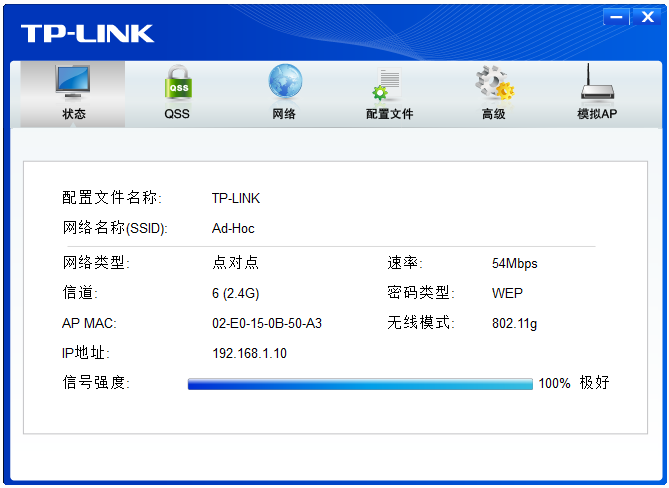Click the globe network icon
This screenshot has height=488, width=669.
pyautogui.click(x=284, y=82)
